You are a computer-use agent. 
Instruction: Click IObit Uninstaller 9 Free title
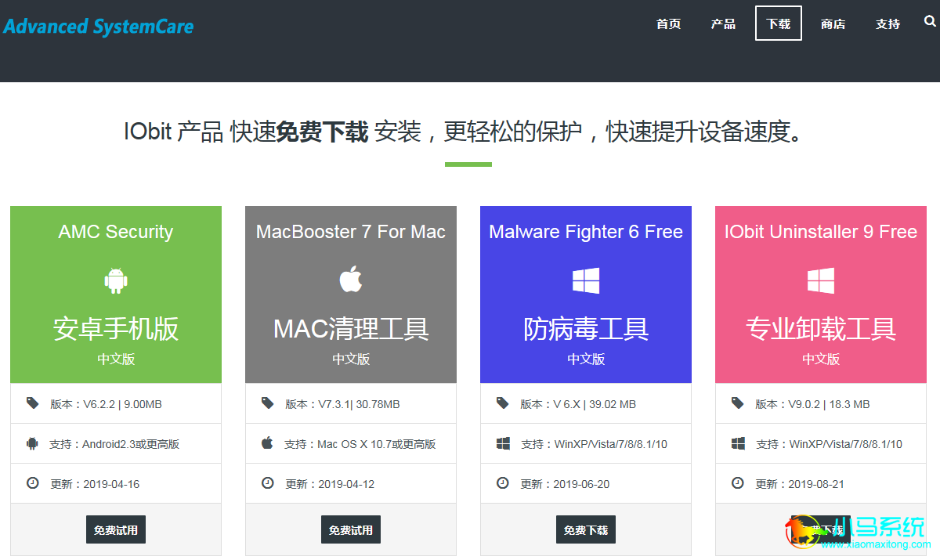[821, 232]
